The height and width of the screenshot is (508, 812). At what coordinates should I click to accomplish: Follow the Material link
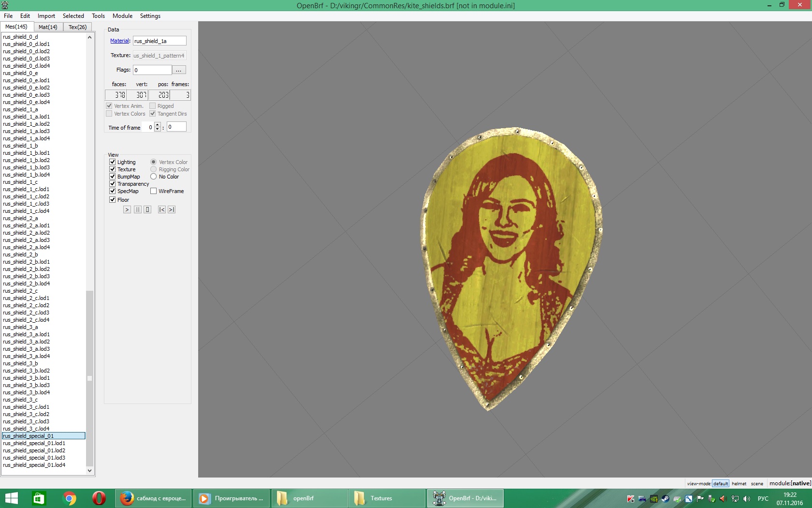pyautogui.click(x=119, y=41)
